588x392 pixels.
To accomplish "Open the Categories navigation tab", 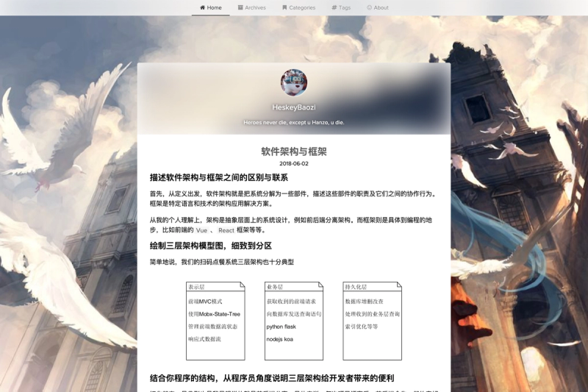I will (299, 7).
